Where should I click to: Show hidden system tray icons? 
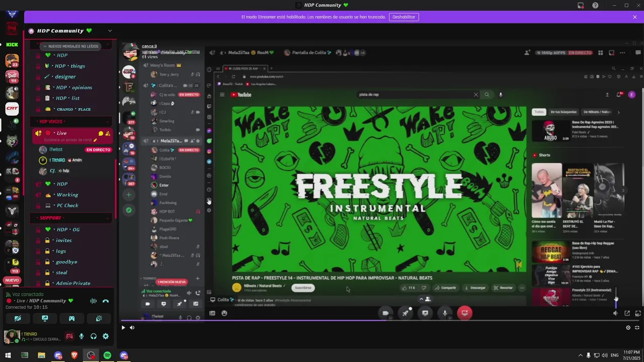click(581, 355)
